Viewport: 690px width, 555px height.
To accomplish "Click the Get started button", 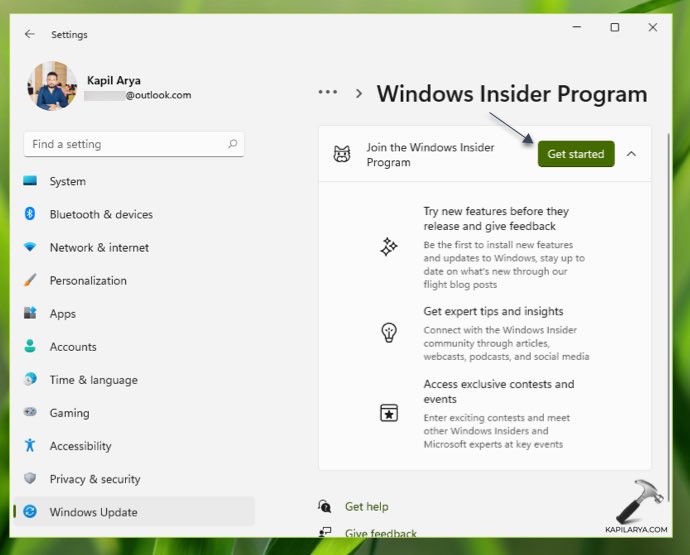I will (576, 154).
